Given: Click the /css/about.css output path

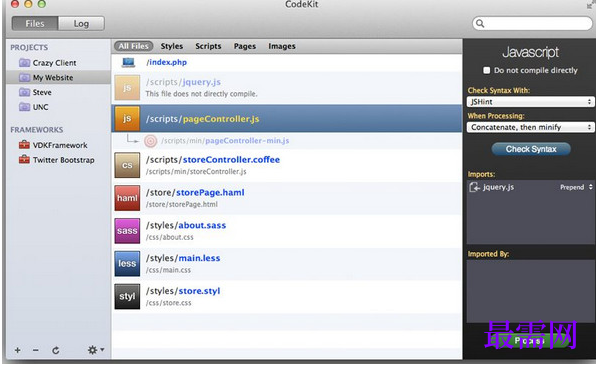Looking at the screenshot, I should pos(170,237).
